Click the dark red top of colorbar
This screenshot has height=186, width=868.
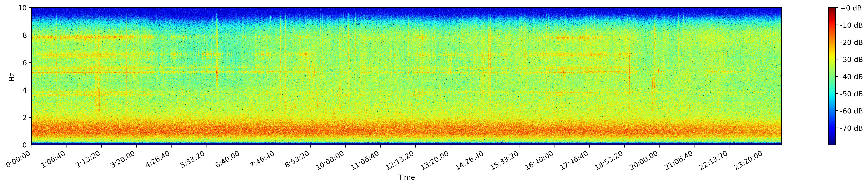point(832,9)
